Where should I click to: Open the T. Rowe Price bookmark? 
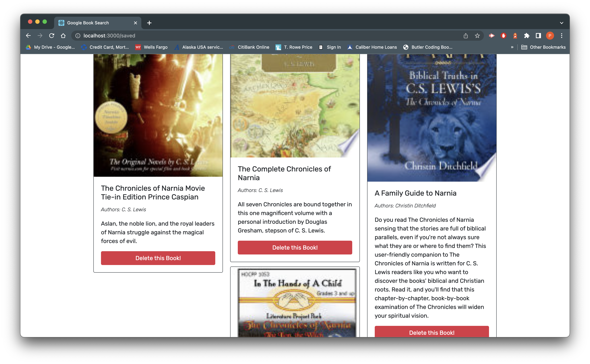click(294, 47)
